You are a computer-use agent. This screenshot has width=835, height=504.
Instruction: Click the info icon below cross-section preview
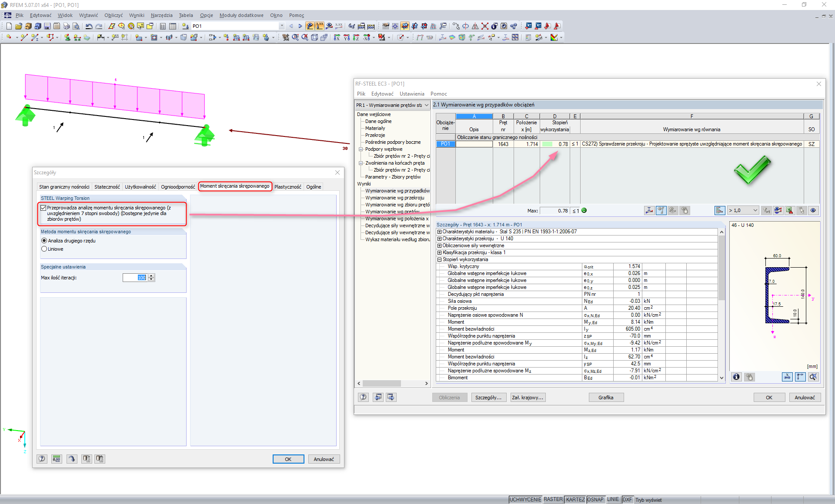point(736,377)
